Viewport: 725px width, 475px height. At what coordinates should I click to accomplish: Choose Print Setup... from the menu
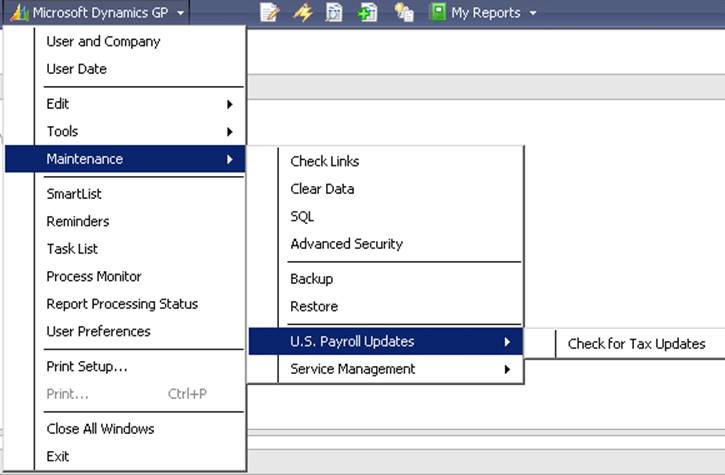pyautogui.click(x=125, y=366)
